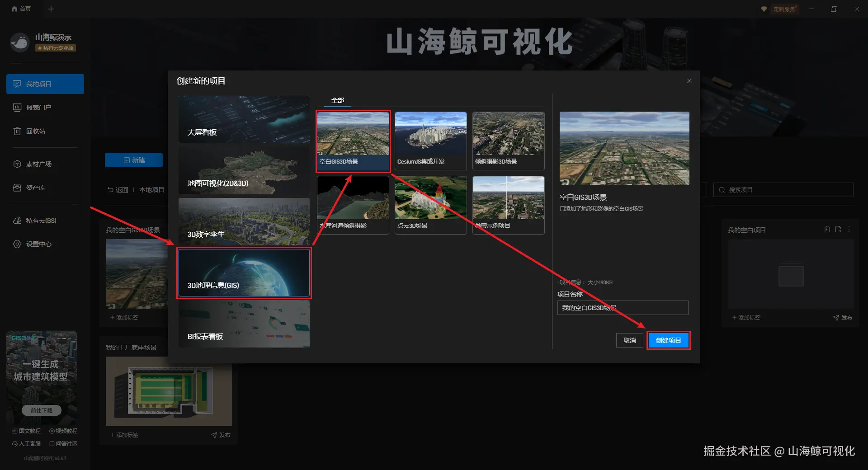Click the 项目信息 大小190KB text

click(x=586, y=282)
